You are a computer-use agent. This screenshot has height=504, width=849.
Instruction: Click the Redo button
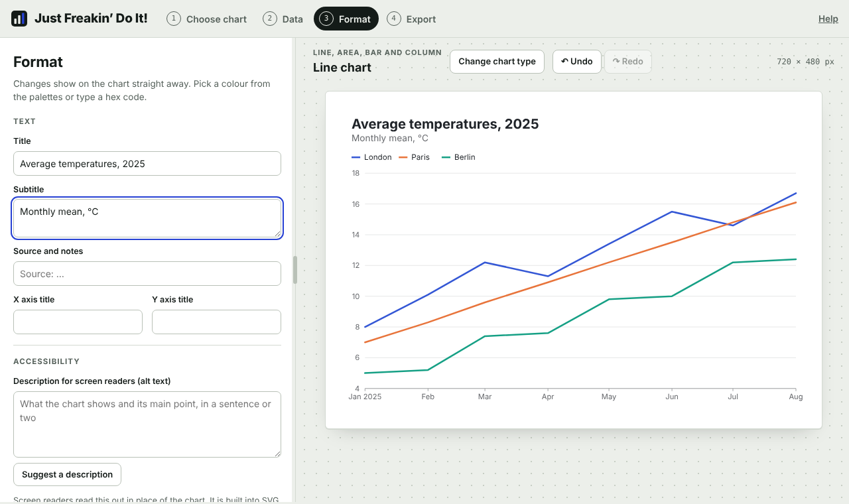click(628, 62)
